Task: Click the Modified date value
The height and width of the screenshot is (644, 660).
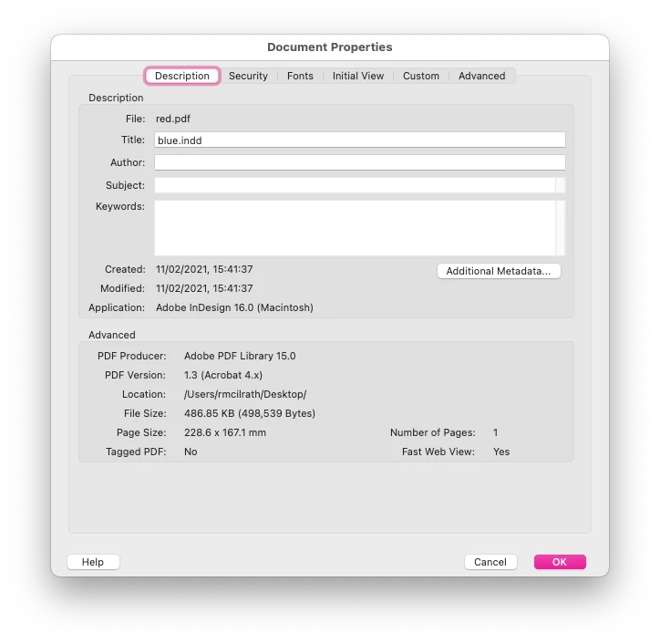Action: point(204,288)
